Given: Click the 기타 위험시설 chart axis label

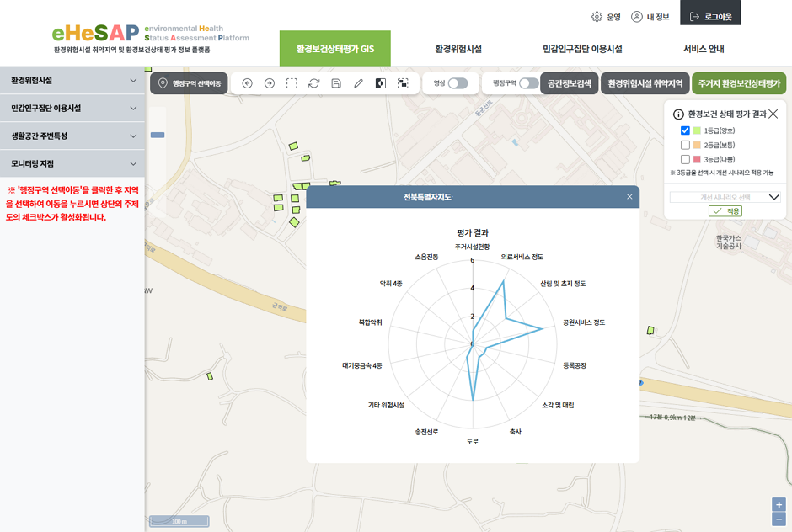Looking at the screenshot, I should coord(386,405).
